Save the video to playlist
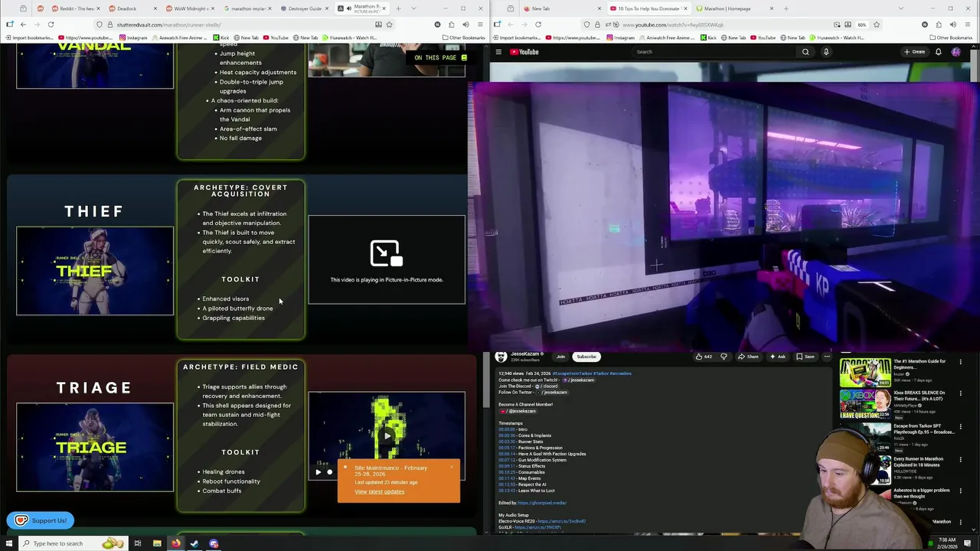The width and height of the screenshot is (980, 551). 805,357
